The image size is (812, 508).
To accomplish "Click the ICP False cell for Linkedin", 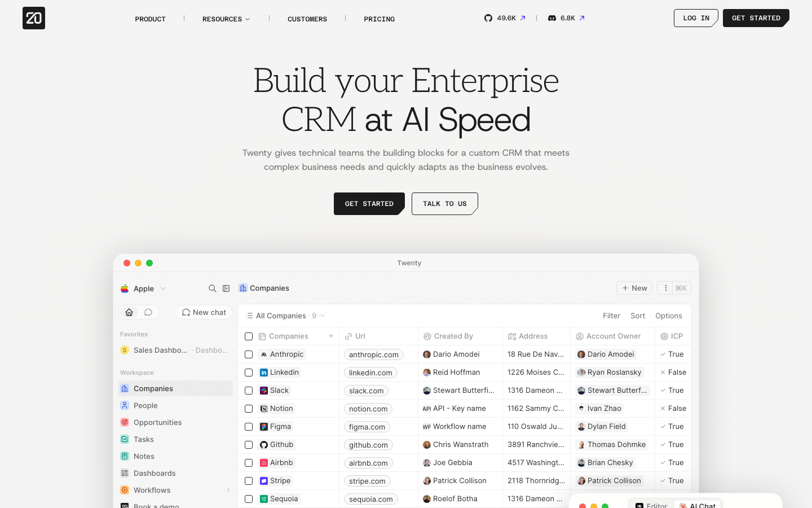I will [673, 373].
